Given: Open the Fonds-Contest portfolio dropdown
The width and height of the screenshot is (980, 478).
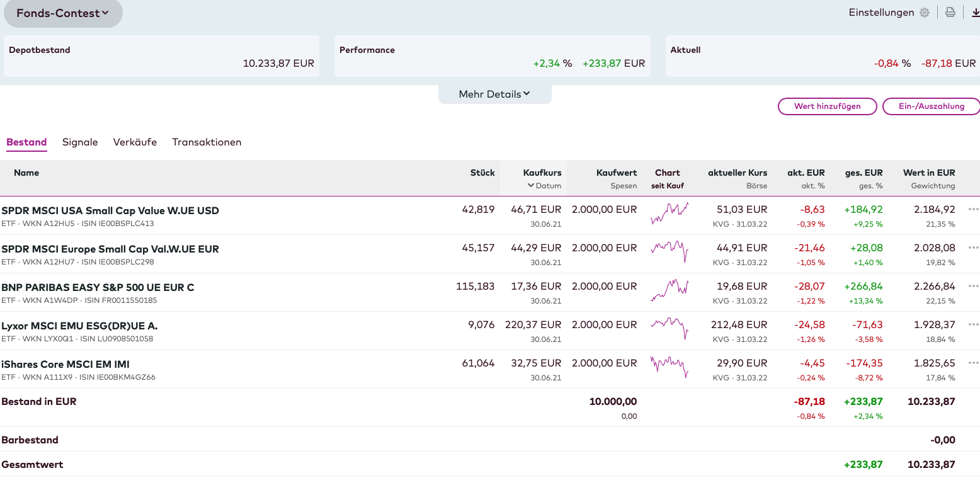Looking at the screenshot, I should point(62,13).
